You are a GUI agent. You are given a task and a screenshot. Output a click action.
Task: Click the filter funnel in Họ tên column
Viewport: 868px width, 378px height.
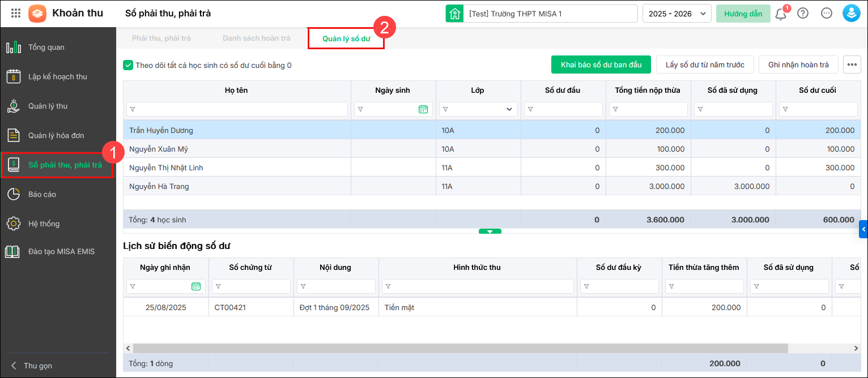click(133, 109)
